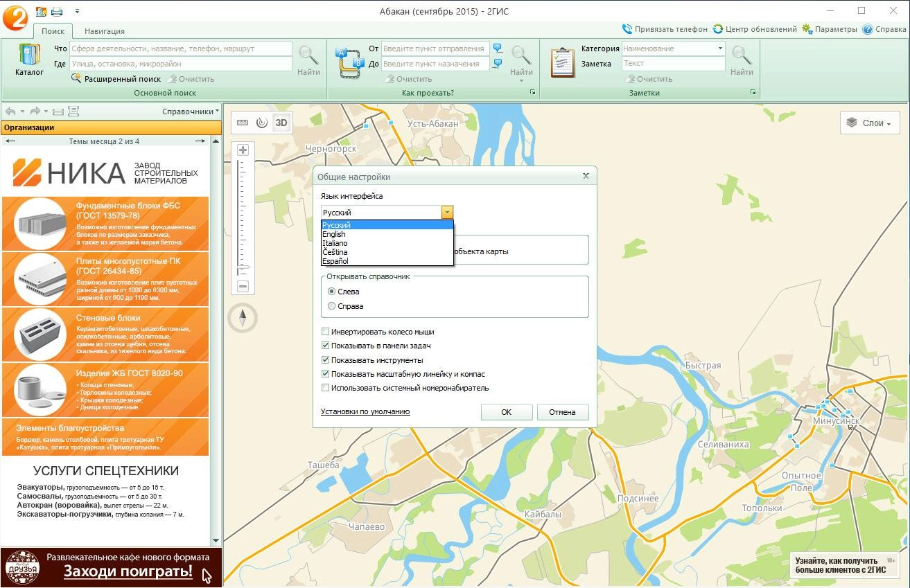Click the A-to-B route icon
Image resolution: width=910 pixels, height=588 pixels.
click(x=349, y=62)
